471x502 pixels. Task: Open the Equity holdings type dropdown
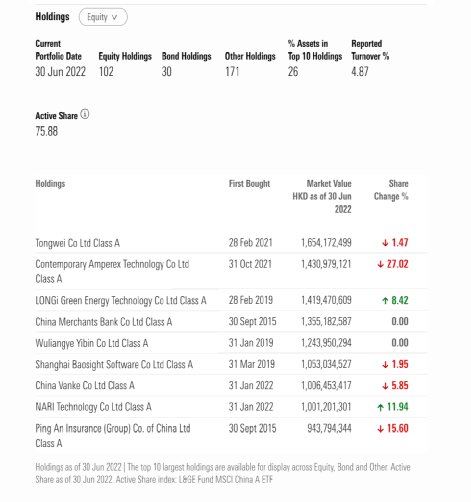coord(103,17)
